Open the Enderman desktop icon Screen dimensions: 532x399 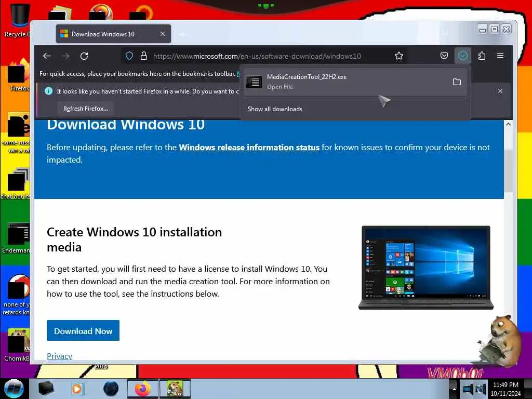point(16,238)
